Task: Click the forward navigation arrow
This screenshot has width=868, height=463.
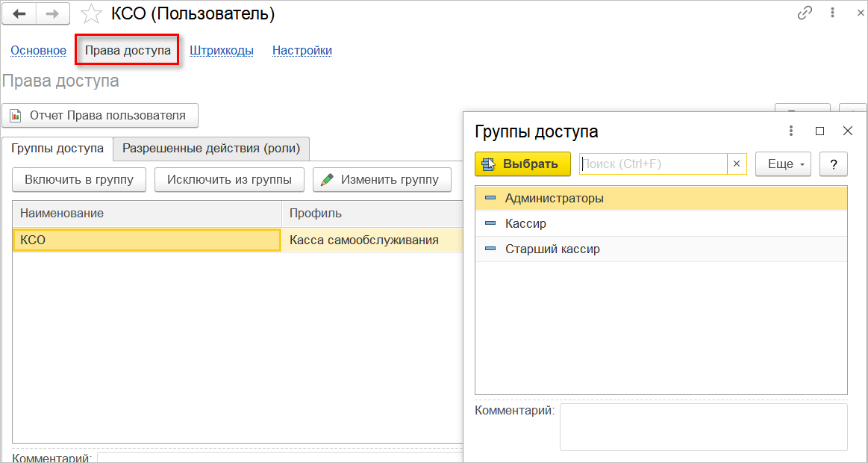Action: (x=53, y=13)
